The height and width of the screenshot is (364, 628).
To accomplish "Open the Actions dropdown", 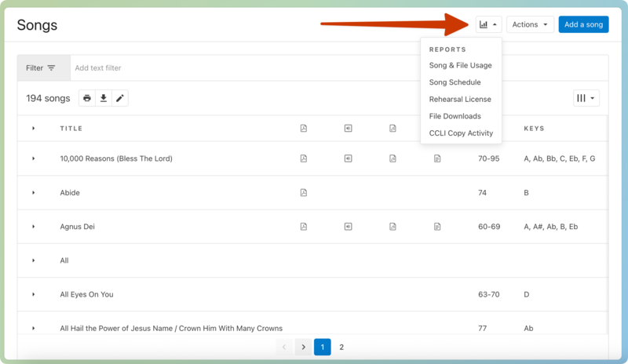I will 530,24.
